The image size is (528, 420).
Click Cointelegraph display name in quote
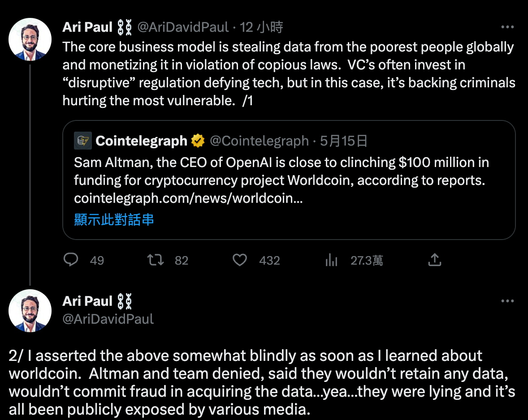(x=141, y=141)
